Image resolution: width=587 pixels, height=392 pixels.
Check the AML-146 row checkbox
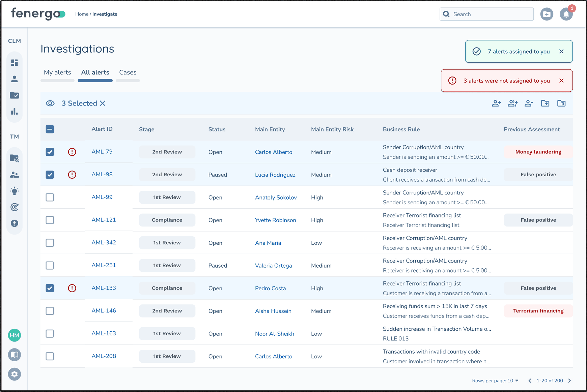click(50, 311)
